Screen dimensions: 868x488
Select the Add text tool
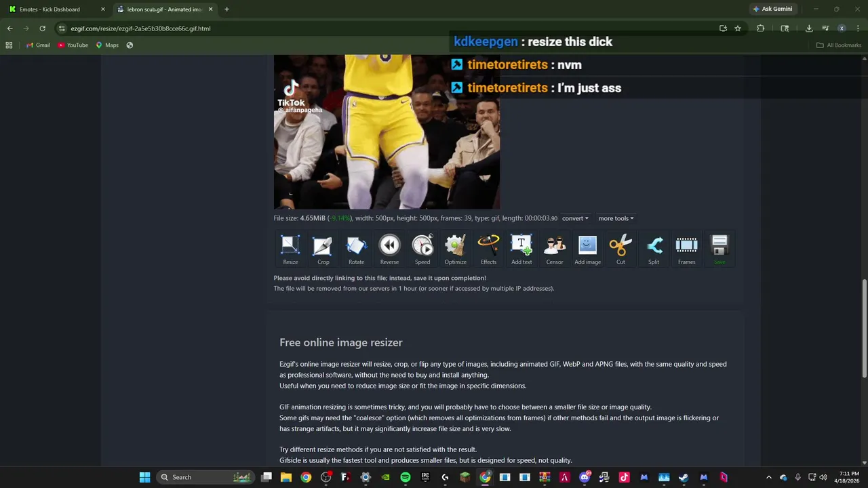click(521, 249)
